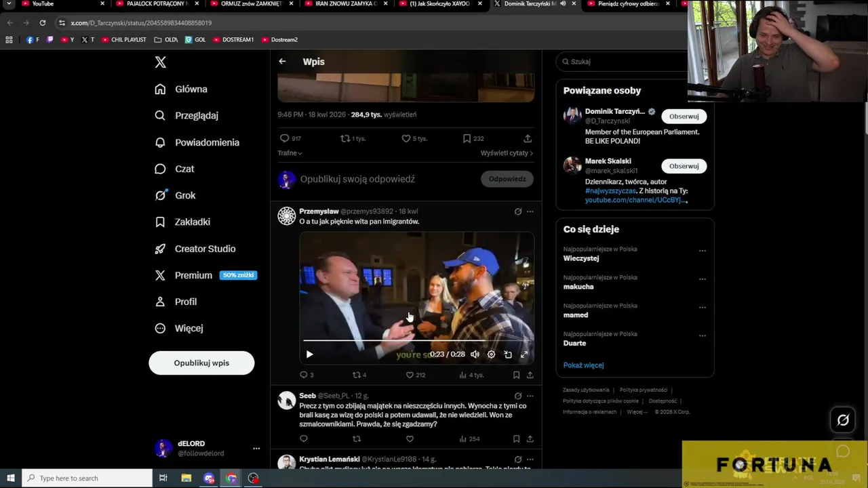The width and height of the screenshot is (868, 488).
Task: Click the Odpowiedz button
Action: point(507,179)
